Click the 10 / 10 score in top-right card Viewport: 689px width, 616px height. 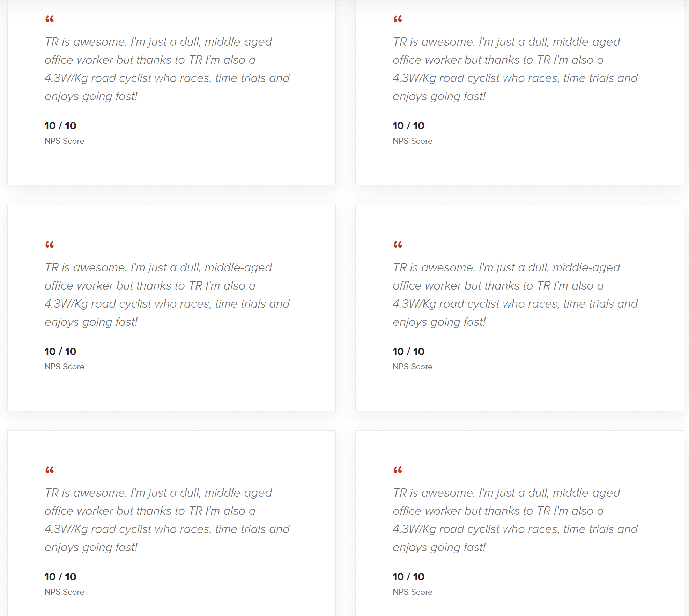point(408,126)
